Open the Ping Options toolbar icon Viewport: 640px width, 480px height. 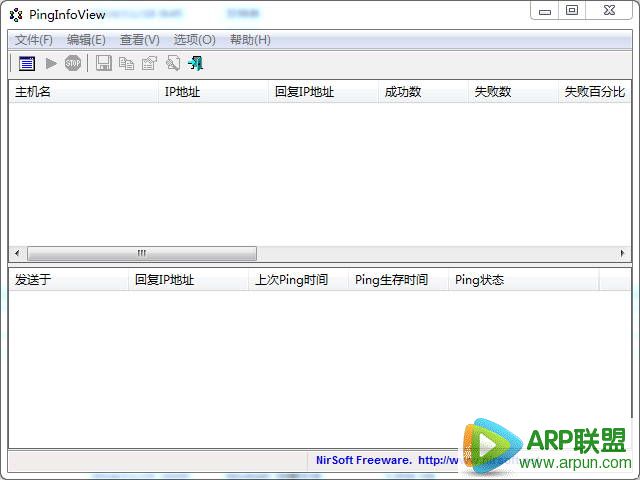pyautogui.click(x=27, y=64)
